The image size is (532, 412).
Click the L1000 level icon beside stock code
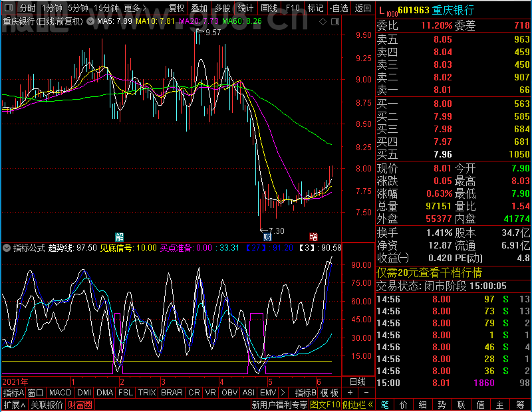point(388,11)
